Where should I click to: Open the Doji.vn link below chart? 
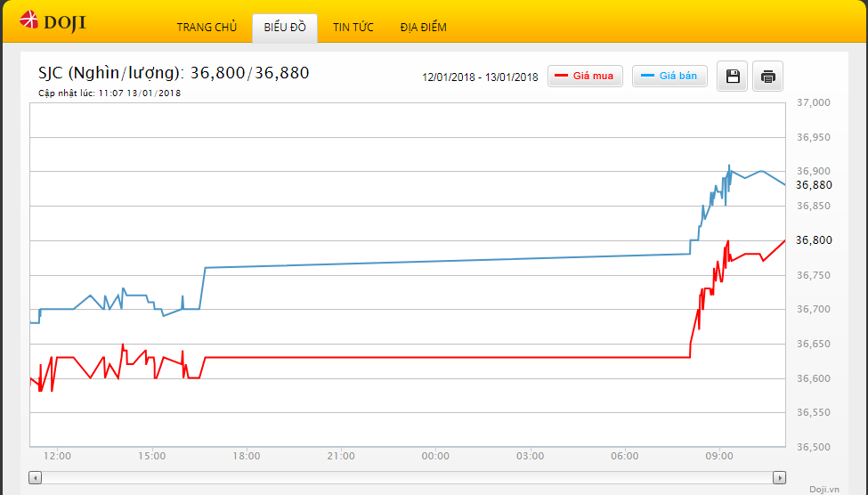coord(823,489)
